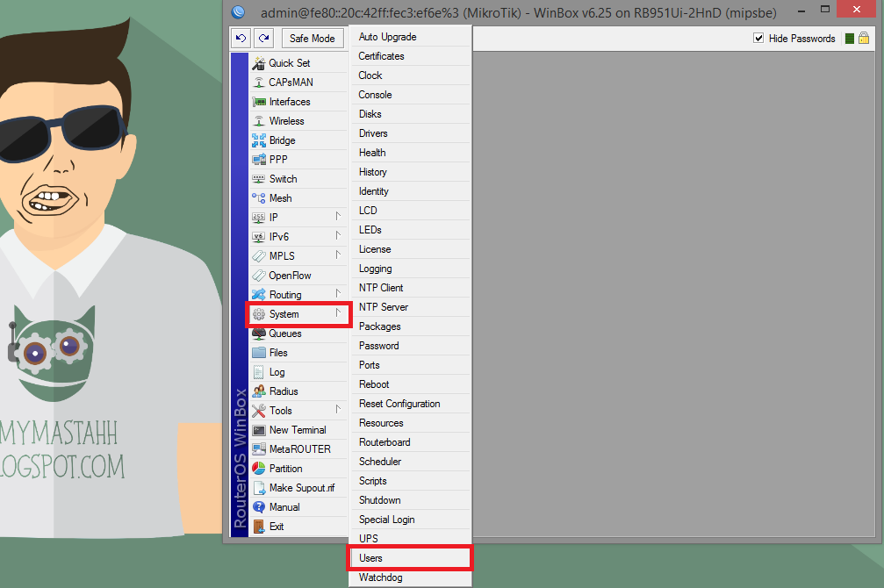
Task: Expand the System submenu arrow
Action: coord(338,313)
